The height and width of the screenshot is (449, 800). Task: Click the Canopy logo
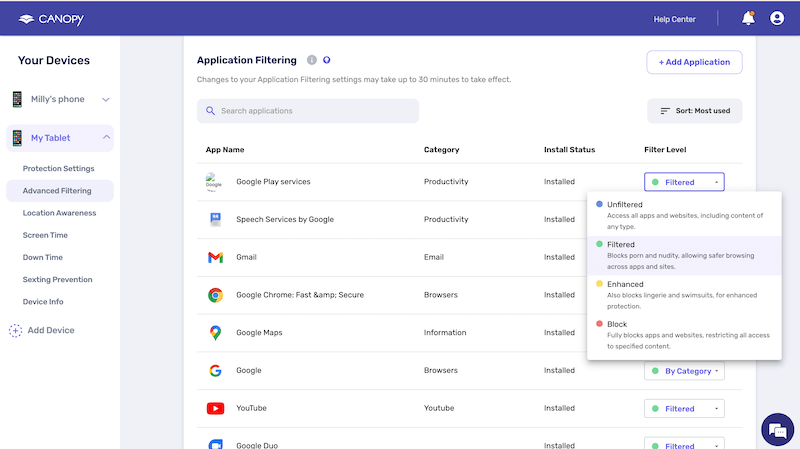51,19
